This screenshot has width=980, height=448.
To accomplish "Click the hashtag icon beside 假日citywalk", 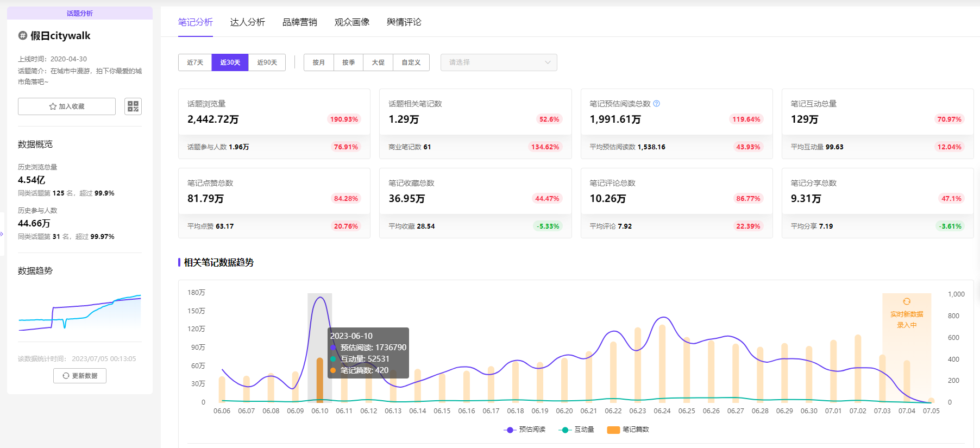I will click(23, 35).
